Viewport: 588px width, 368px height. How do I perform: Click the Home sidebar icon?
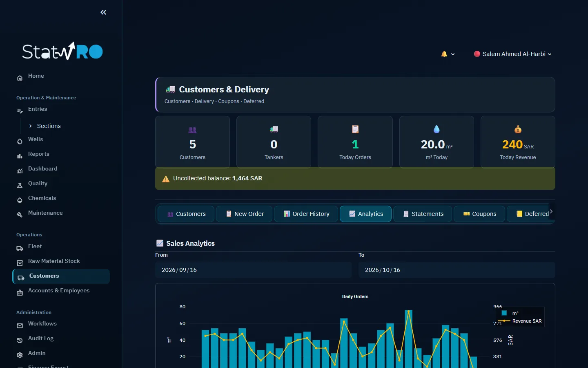click(20, 78)
